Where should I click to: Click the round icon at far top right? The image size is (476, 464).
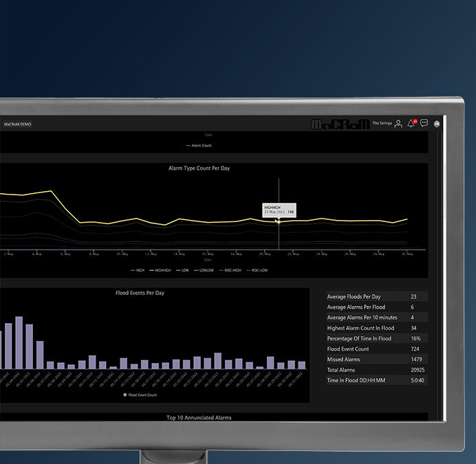point(437,124)
